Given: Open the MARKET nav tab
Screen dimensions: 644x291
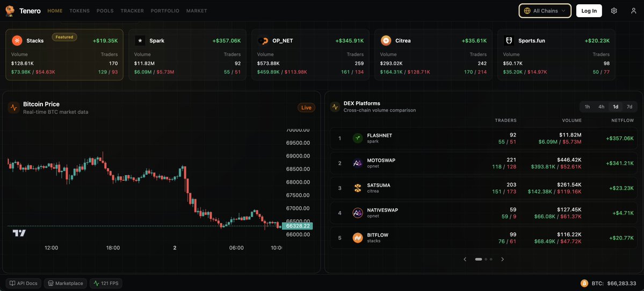Looking at the screenshot, I should coord(197,11).
